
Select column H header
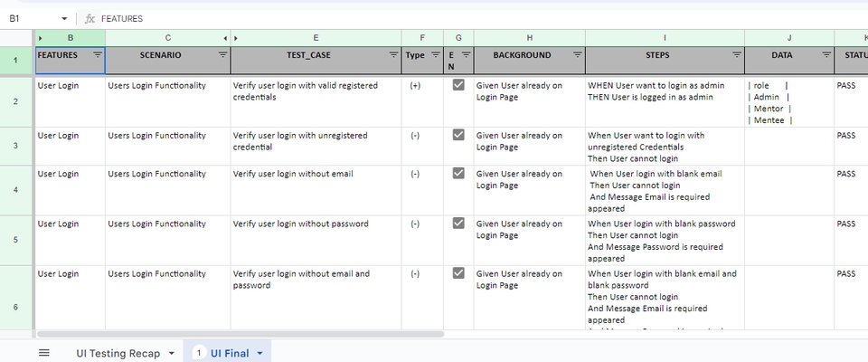(529, 38)
